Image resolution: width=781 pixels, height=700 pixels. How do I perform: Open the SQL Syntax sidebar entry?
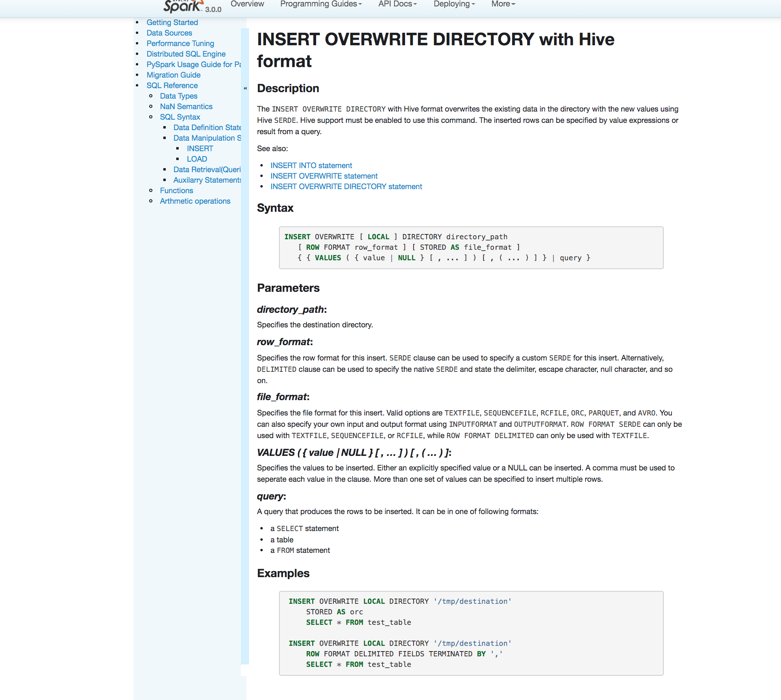pyautogui.click(x=180, y=117)
